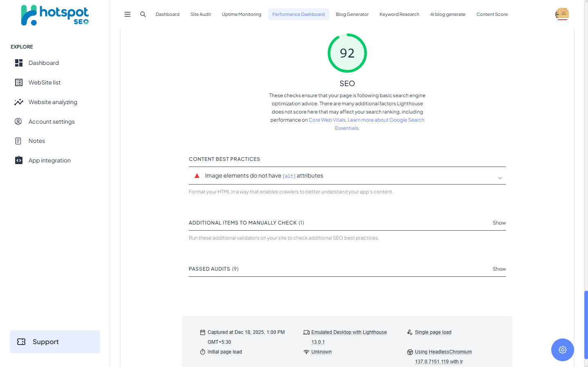
Task: Click the user profile avatar
Action: click(562, 14)
